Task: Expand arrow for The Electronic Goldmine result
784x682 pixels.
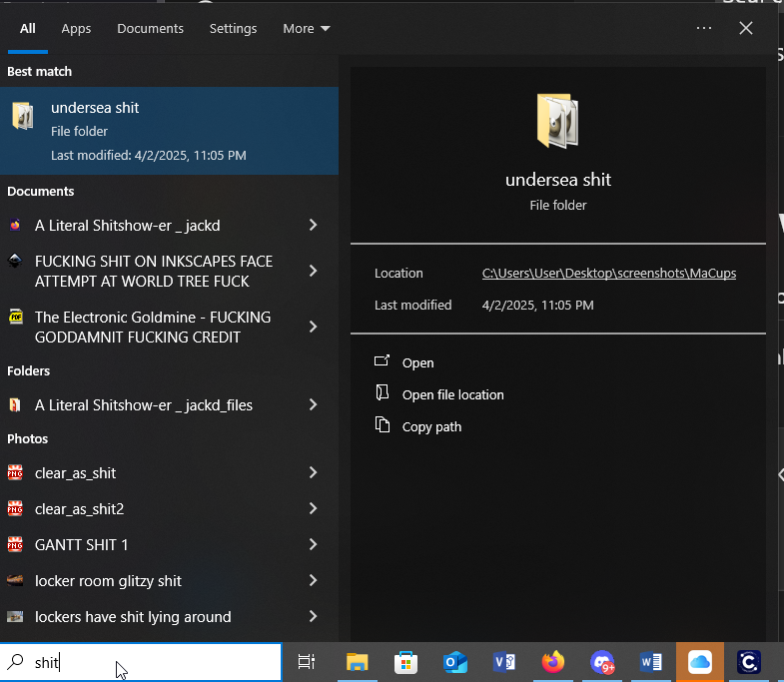Action: (x=313, y=327)
